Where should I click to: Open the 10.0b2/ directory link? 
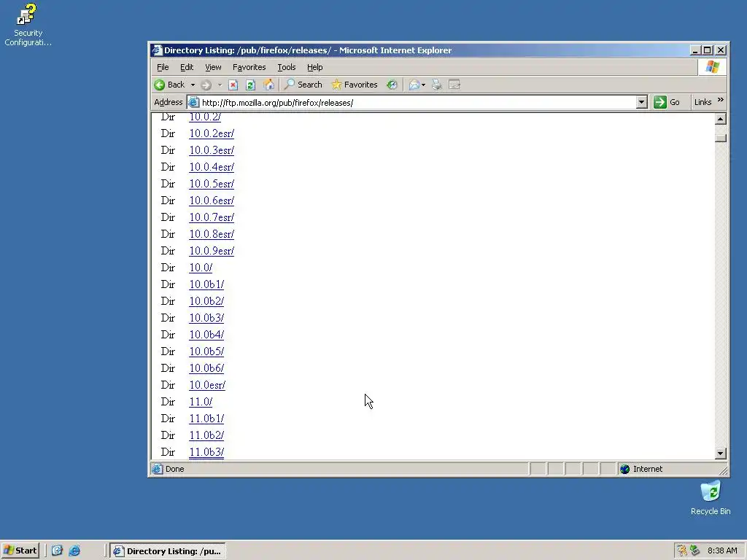click(x=206, y=301)
